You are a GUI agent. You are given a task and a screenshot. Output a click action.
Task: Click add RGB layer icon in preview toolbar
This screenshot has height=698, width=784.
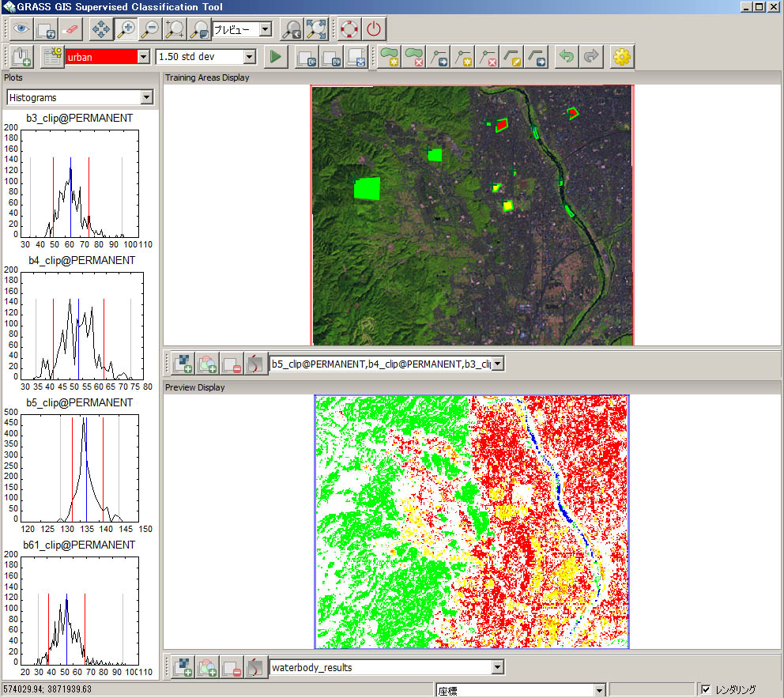click(x=207, y=667)
